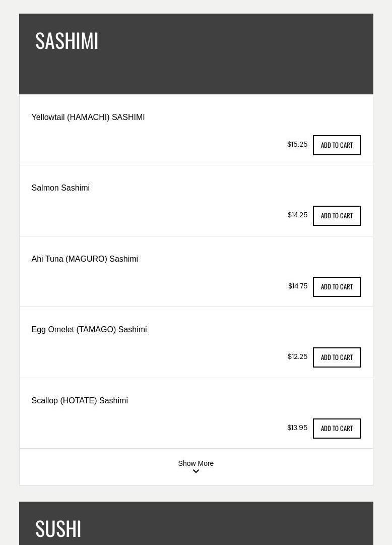Select the SUSHI section heading text
The width and height of the screenshot is (392, 545).
58,529
